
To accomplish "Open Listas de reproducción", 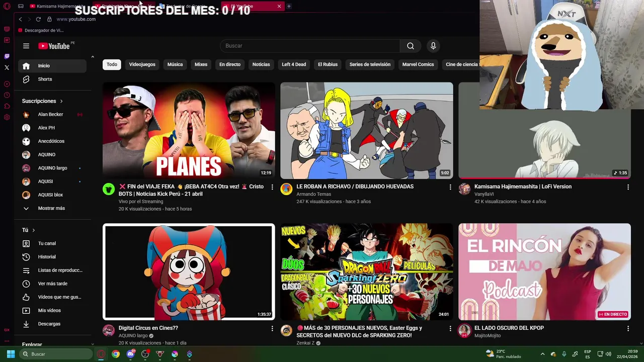I will point(52,270).
